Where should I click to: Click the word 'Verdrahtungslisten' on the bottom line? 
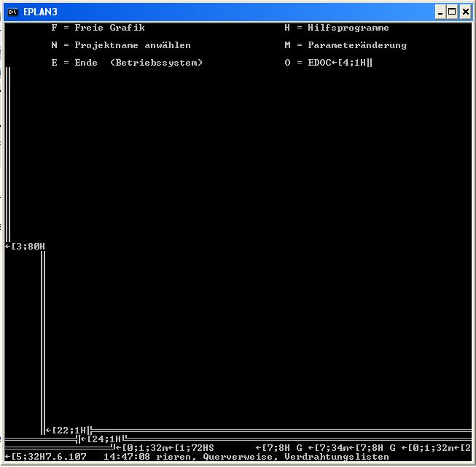337,457
